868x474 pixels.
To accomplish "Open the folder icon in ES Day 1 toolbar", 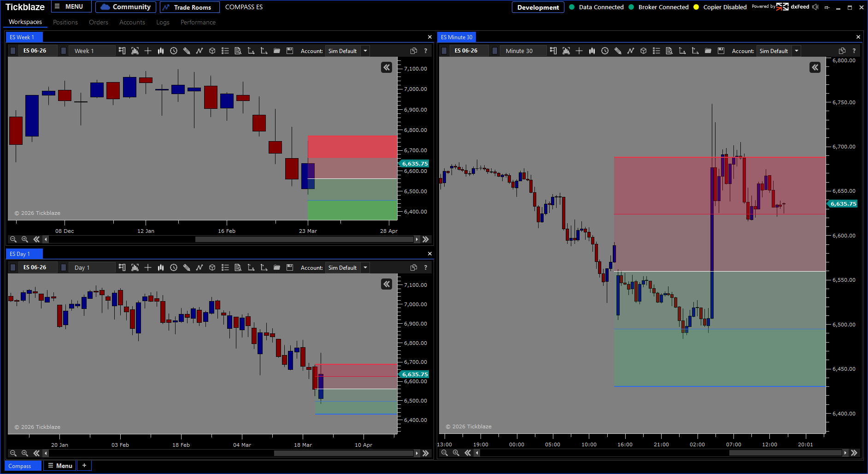I will [x=277, y=267].
